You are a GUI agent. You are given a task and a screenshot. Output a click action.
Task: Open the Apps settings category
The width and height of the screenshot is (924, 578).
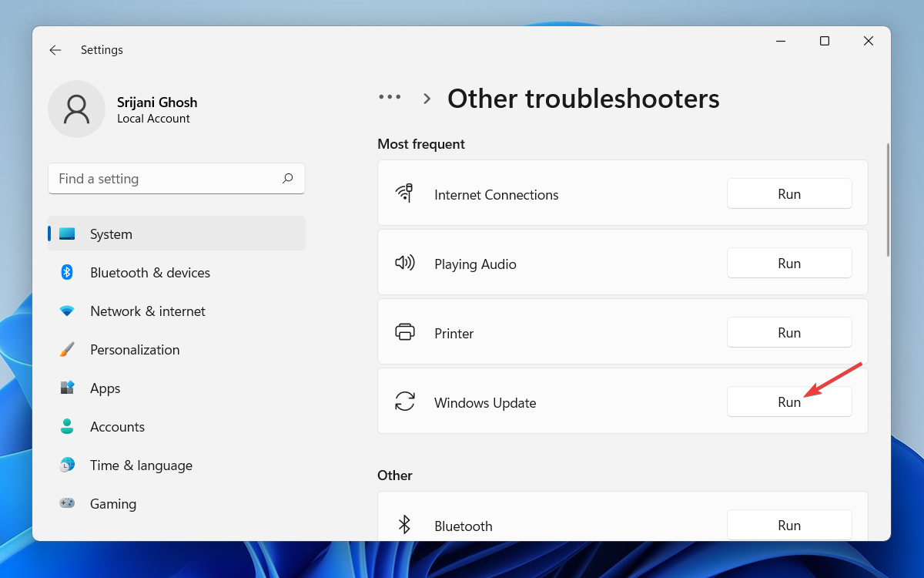point(105,388)
